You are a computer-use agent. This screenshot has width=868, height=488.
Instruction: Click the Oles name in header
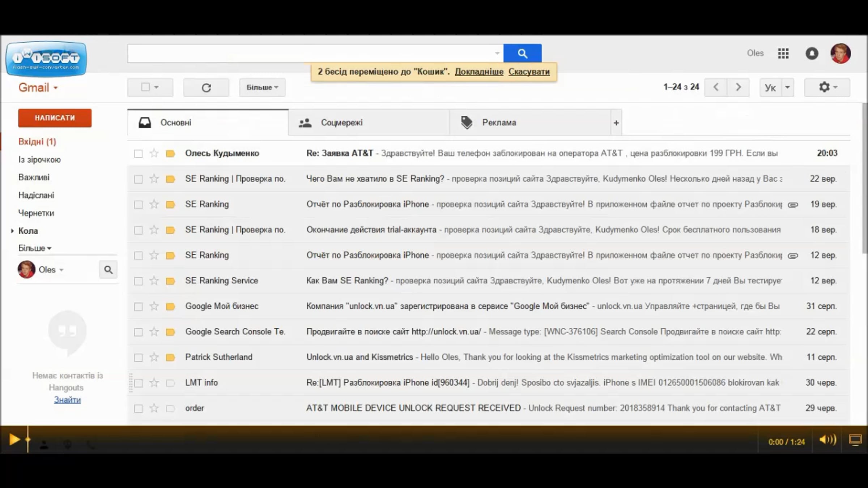pos(755,53)
